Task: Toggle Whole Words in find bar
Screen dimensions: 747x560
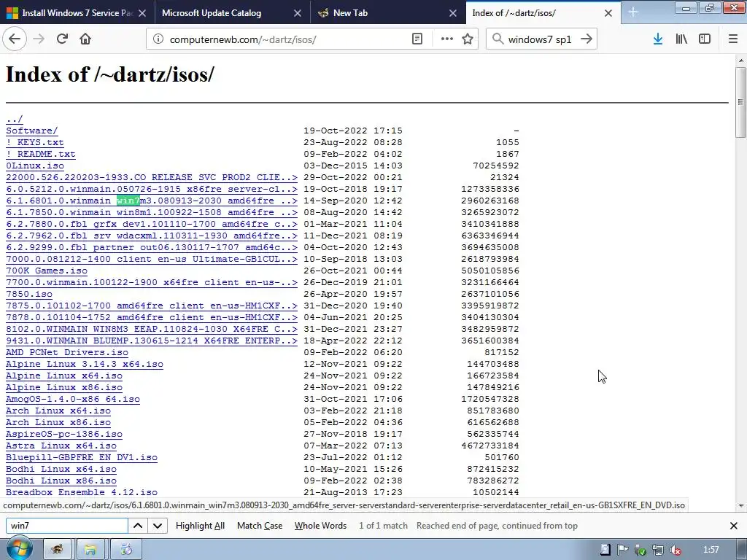Action: 321,526
